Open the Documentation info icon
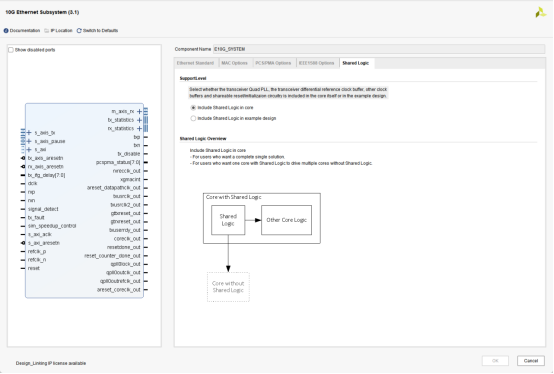Image resolution: width=554 pixels, height=374 pixels. coord(6,31)
